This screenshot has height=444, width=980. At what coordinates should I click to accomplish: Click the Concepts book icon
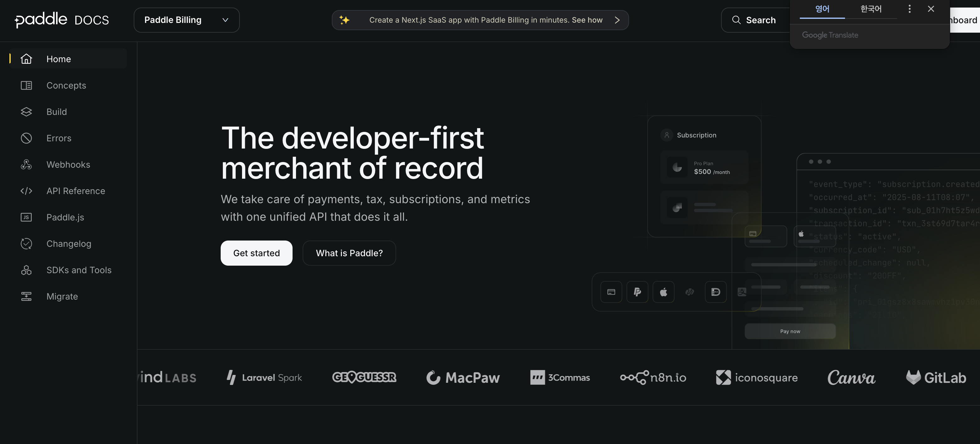[x=26, y=85]
